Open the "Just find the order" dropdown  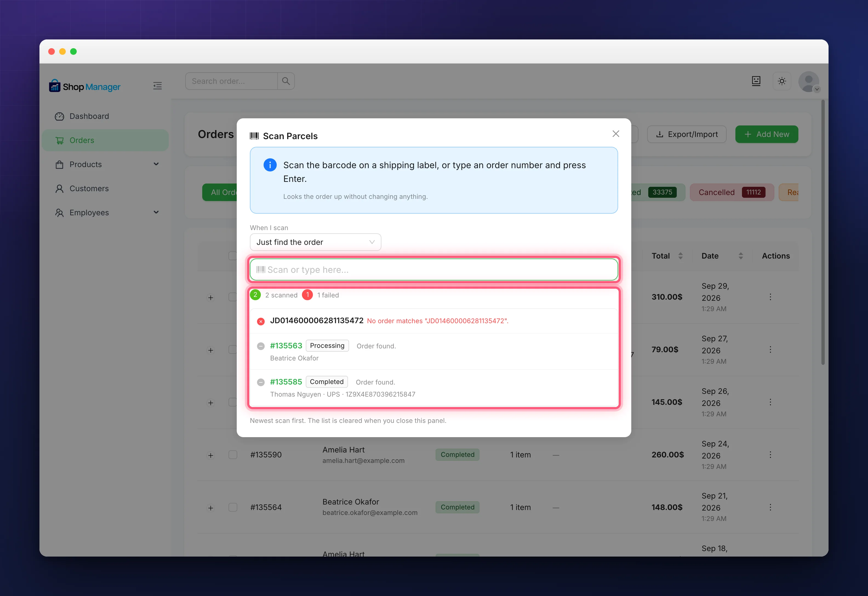(315, 242)
